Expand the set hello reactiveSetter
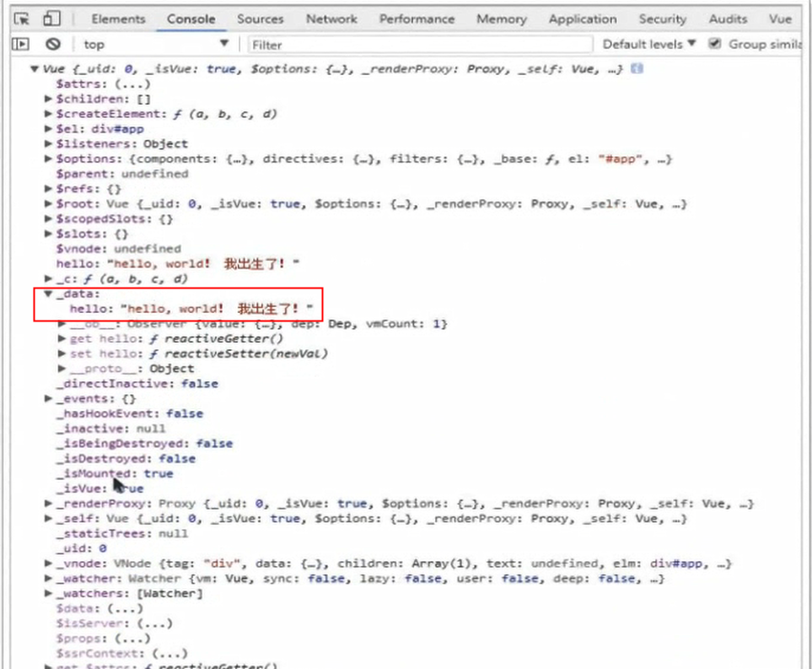 pos(62,354)
